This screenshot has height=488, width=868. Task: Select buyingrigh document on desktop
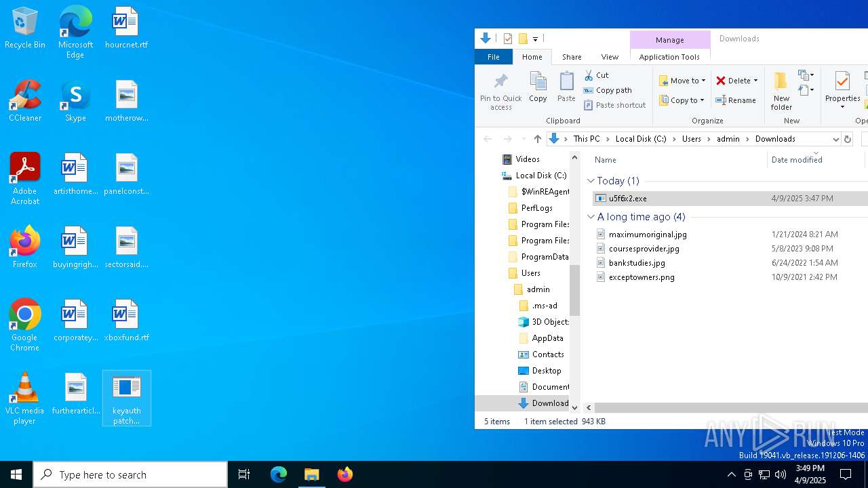[75, 248]
